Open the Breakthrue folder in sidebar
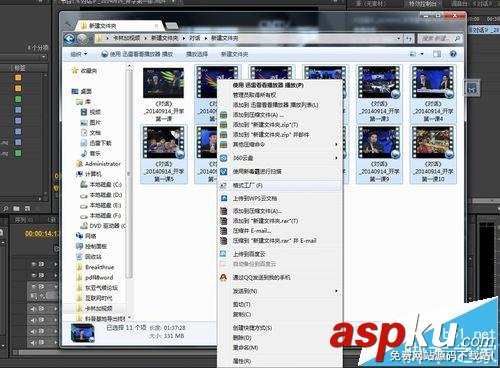 pos(95,267)
